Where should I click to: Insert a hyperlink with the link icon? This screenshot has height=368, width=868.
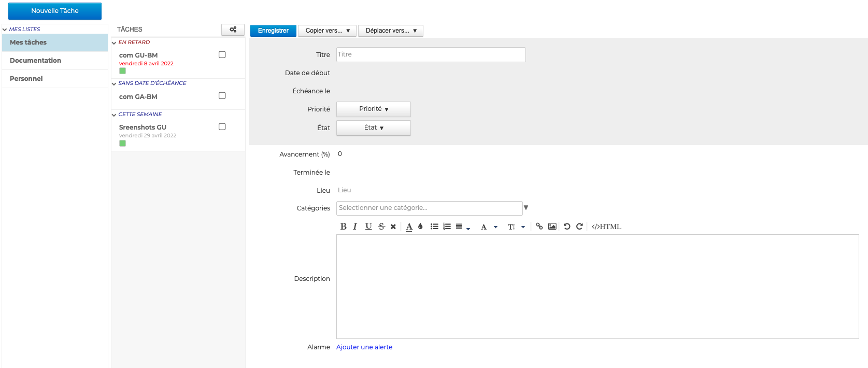tap(539, 227)
